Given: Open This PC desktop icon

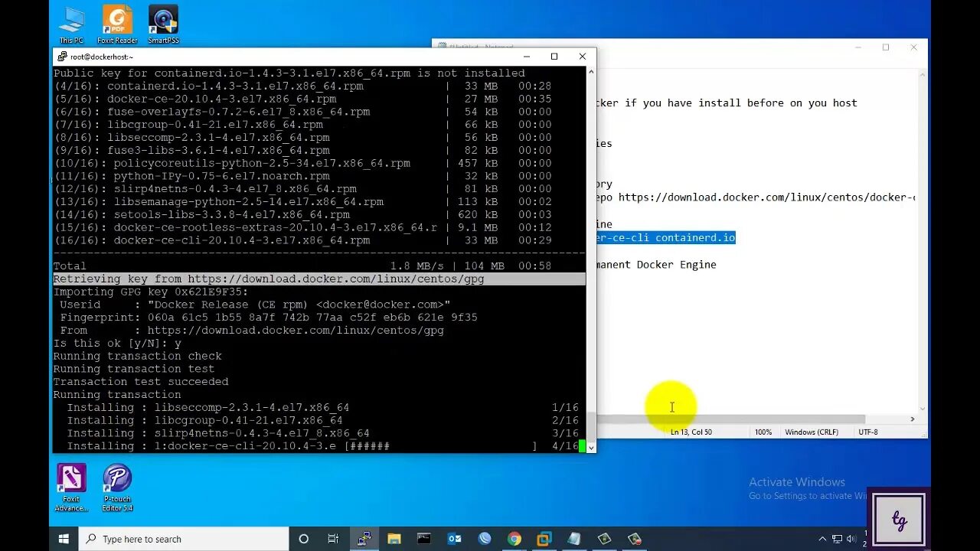Looking at the screenshot, I should coord(71,24).
